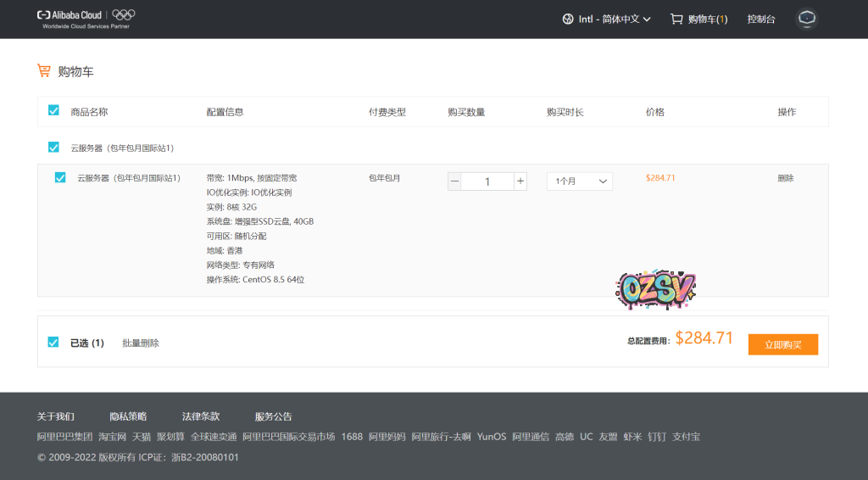This screenshot has height=480, width=868.
Task: Click the orange cart icon beside 购物车 title
Action: (44, 71)
